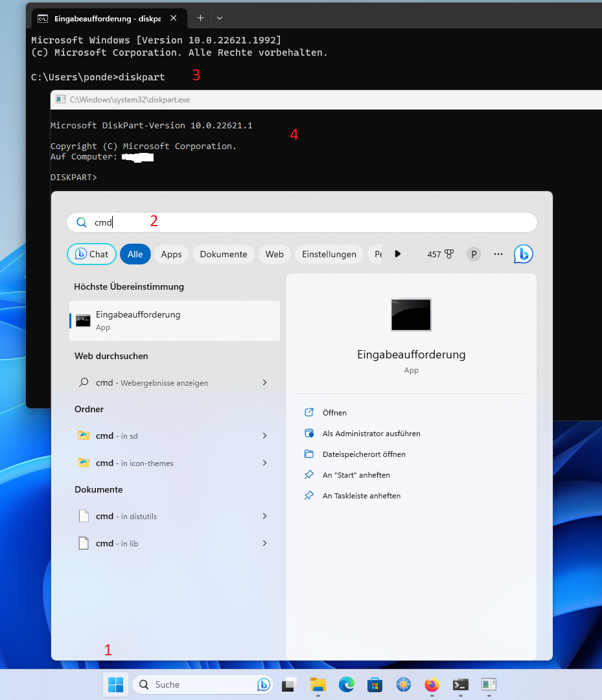
Task: Open terminal profiles dropdown arrow
Action: [x=220, y=18]
